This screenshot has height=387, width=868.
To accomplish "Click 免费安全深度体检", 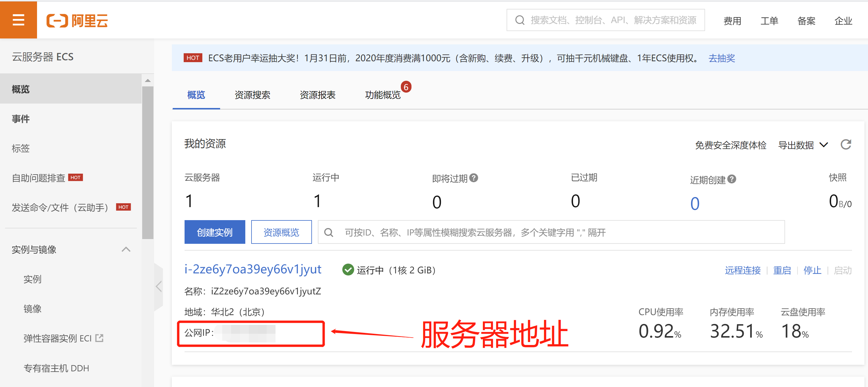I will (731, 145).
